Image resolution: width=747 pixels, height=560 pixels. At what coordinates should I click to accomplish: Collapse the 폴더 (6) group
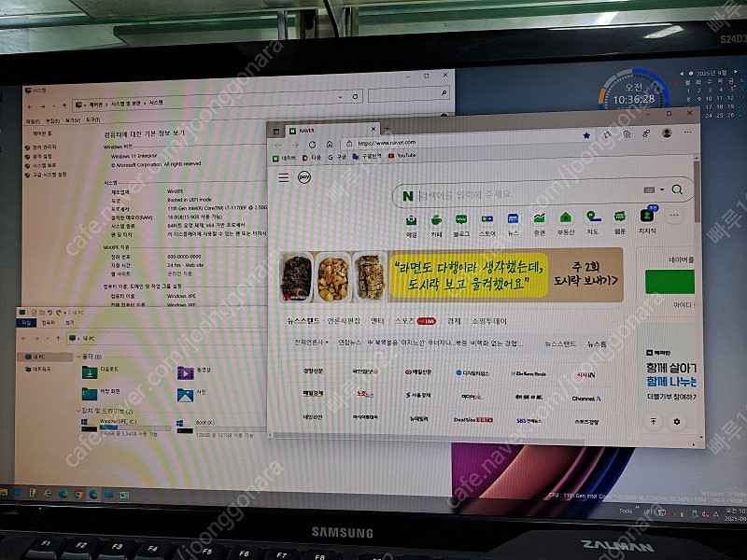tap(78, 355)
